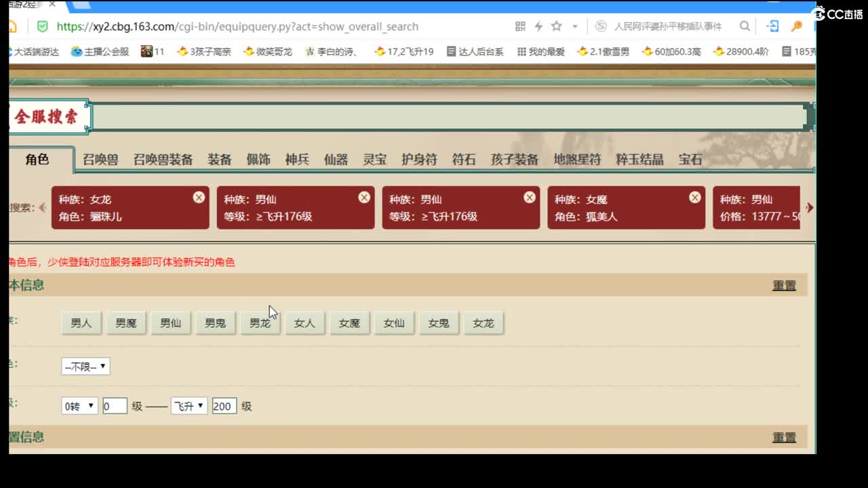Image resolution: width=868 pixels, height=488 pixels.
Task: Open bookmark labeled 11
Action: pyautogui.click(x=153, y=52)
